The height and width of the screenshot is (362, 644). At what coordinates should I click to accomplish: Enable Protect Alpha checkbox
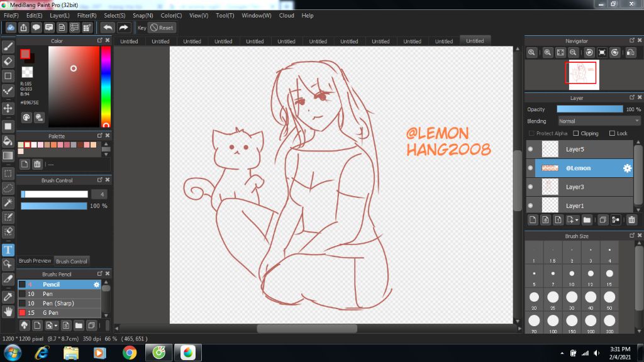[531, 133]
